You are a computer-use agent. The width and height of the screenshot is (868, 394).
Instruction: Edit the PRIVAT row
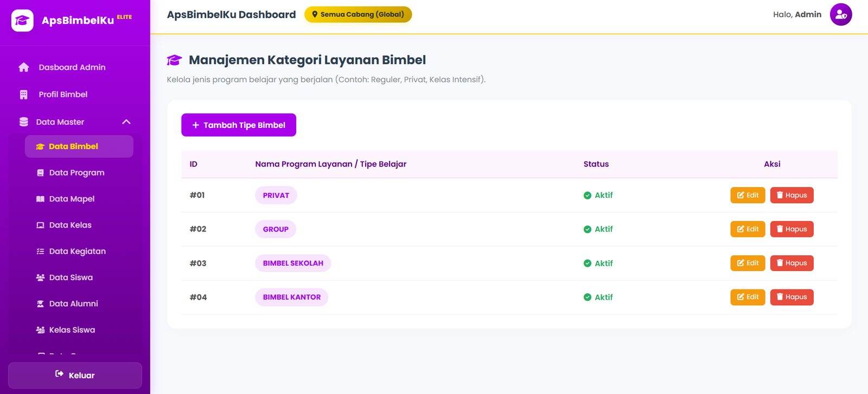748,195
